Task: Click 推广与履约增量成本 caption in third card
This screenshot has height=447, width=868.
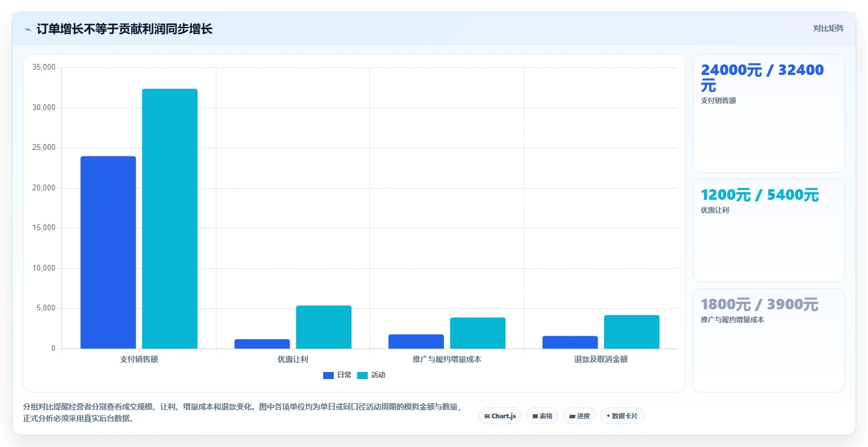Action: [733, 320]
